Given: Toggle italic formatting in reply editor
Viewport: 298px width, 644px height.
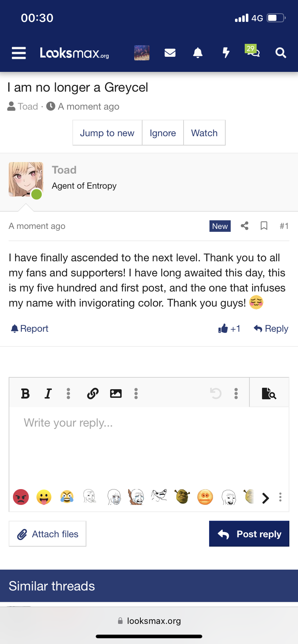Looking at the screenshot, I should [48, 394].
